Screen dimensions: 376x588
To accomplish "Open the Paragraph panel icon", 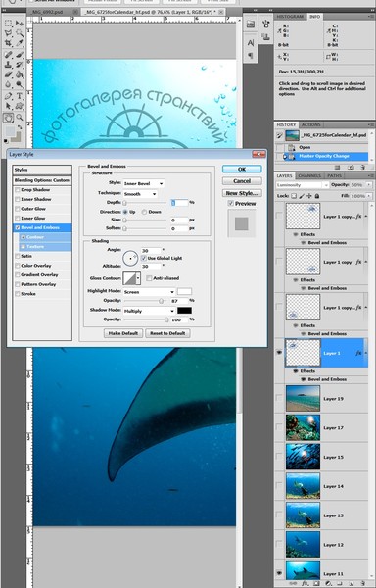I will pyautogui.click(x=251, y=56).
